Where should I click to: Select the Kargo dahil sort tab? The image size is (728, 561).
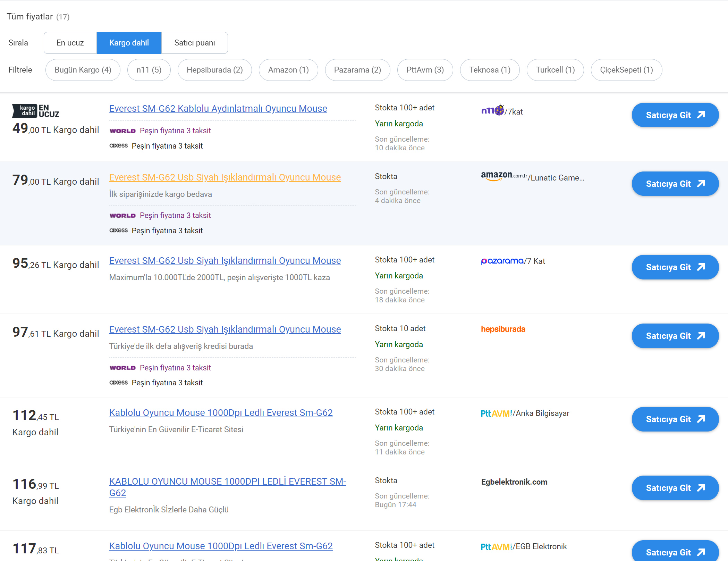[129, 43]
